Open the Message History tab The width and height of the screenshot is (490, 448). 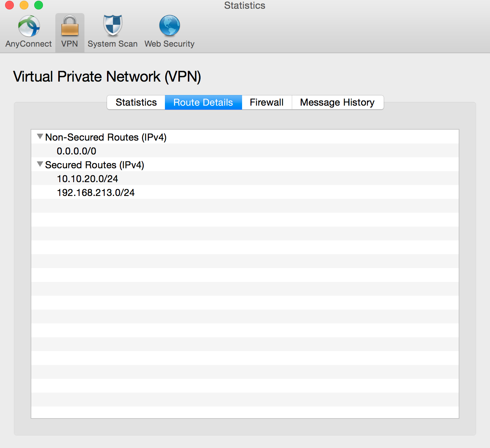coord(337,102)
